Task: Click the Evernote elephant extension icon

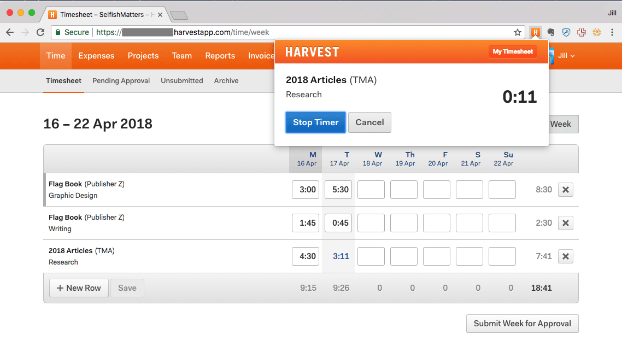Action: [550, 32]
